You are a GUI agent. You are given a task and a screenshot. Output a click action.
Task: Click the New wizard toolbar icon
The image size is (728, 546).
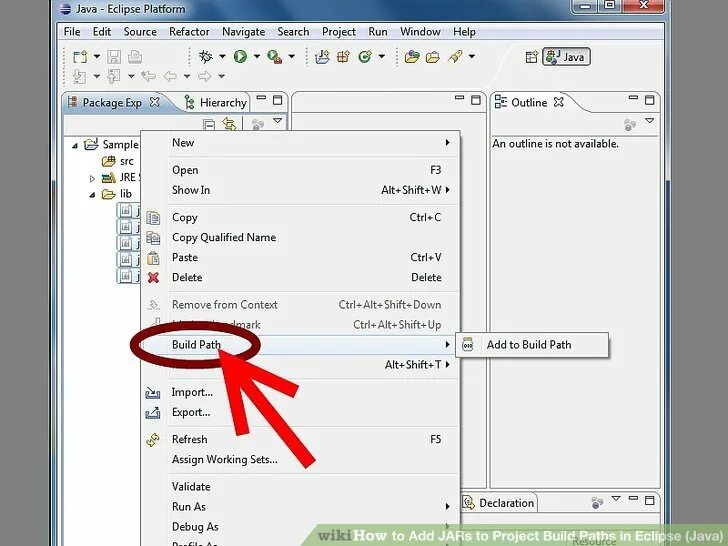[x=80, y=57]
